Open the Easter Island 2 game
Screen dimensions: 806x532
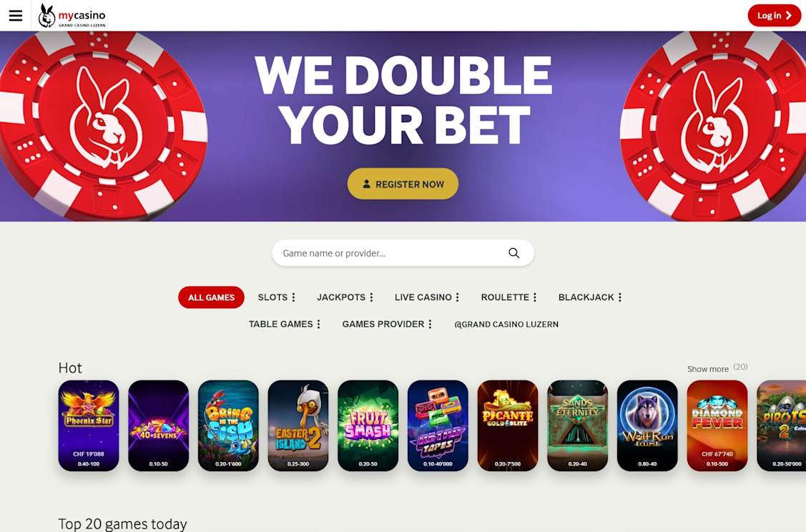(298, 425)
